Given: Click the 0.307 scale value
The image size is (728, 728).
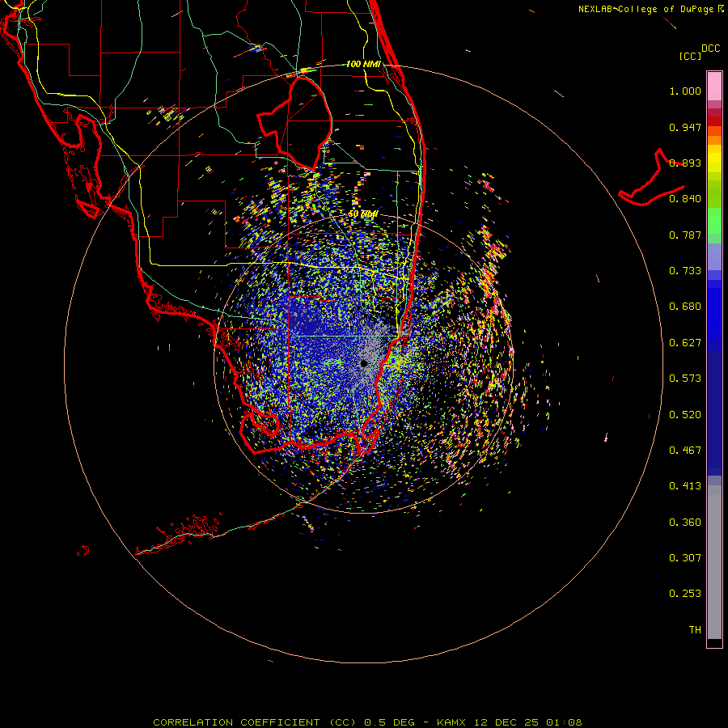Looking at the screenshot, I should pyautogui.click(x=685, y=558).
